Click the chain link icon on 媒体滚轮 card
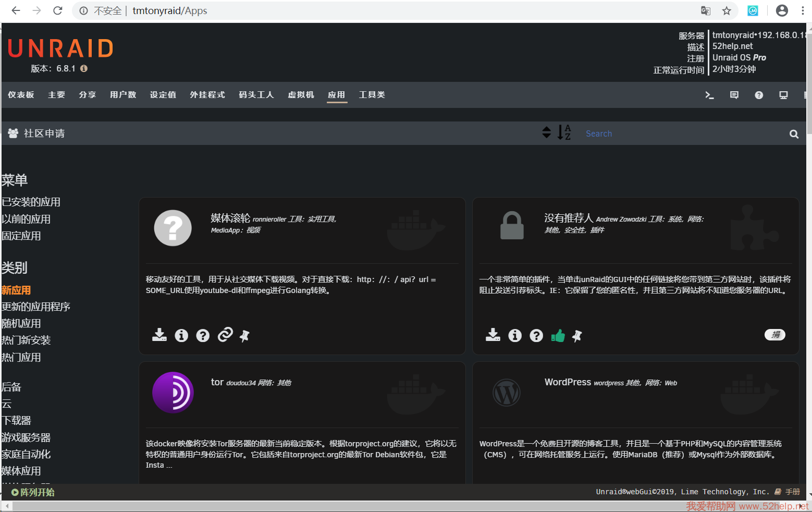The height and width of the screenshot is (512, 812). [x=225, y=335]
